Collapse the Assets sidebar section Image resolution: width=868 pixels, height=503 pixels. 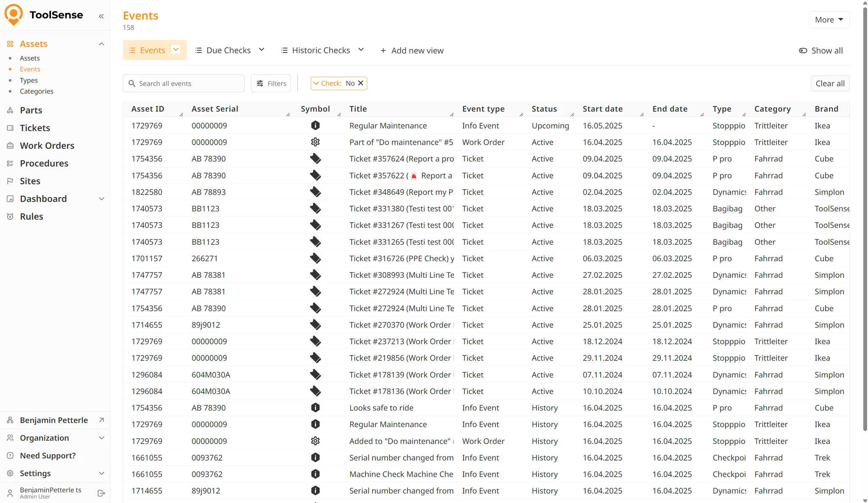point(101,44)
